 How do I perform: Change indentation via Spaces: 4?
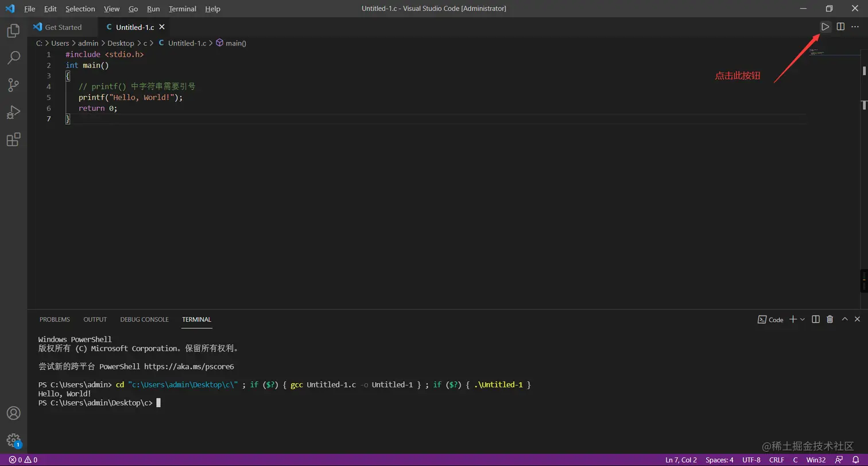click(x=719, y=460)
